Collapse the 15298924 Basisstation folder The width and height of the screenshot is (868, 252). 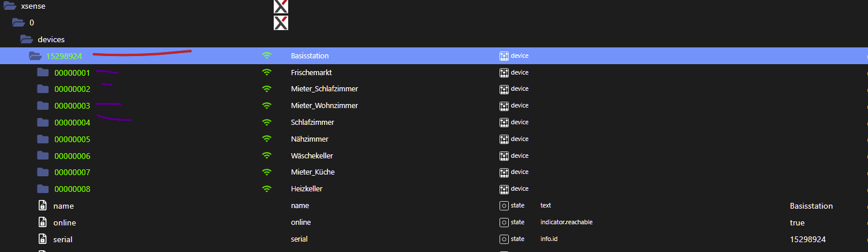coord(35,56)
